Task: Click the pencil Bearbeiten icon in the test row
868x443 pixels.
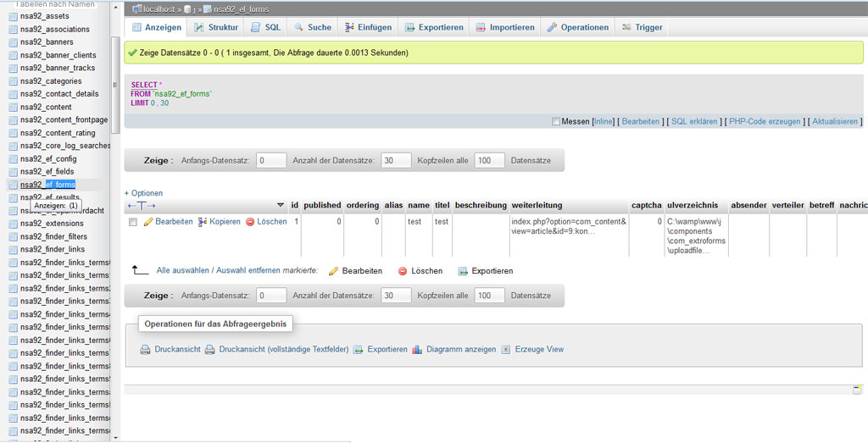Action: click(148, 222)
